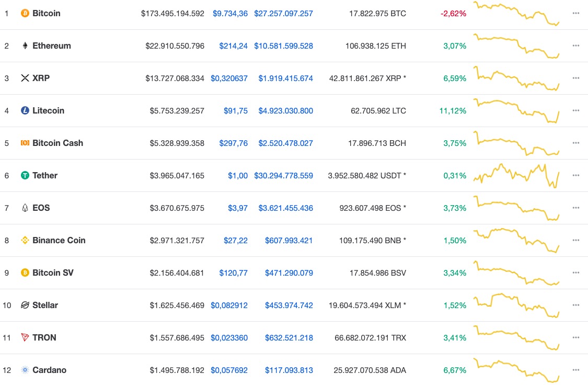Image resolution: width=588 pixels, height=385 pixels.
Task: Click the Stellar price sparkline chart
Action: 516,305
